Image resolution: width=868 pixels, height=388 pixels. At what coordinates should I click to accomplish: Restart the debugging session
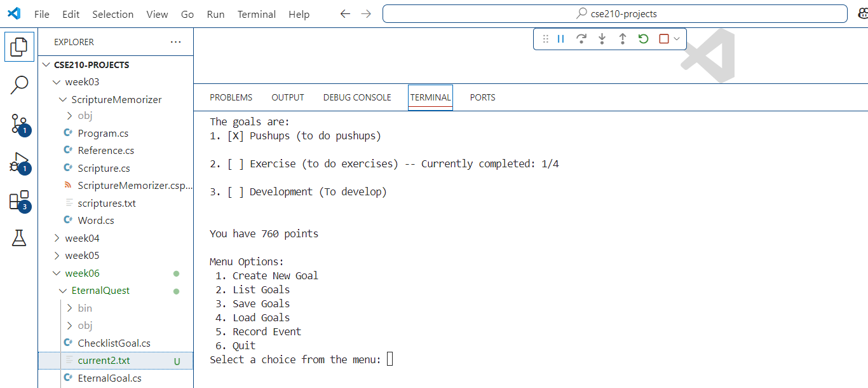coord(643,39)
